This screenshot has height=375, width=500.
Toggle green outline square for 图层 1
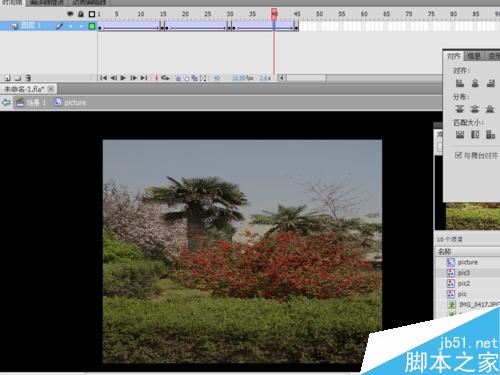(92, 26)
